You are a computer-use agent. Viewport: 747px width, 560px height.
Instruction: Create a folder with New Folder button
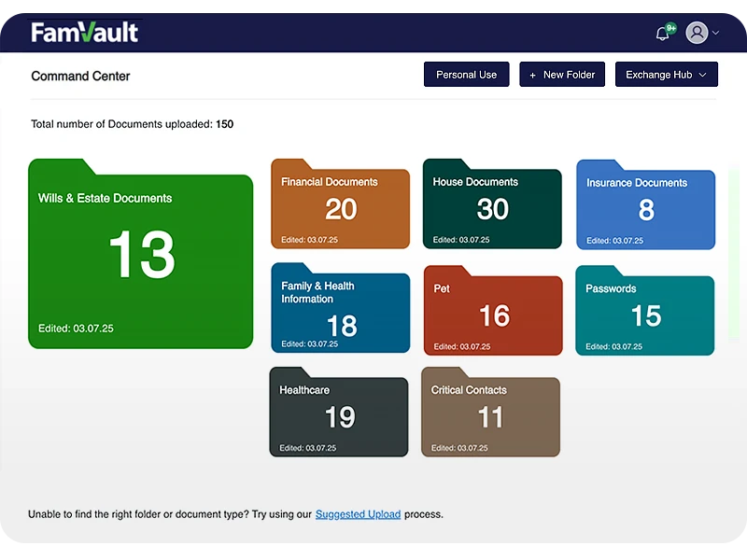(563, 75)
